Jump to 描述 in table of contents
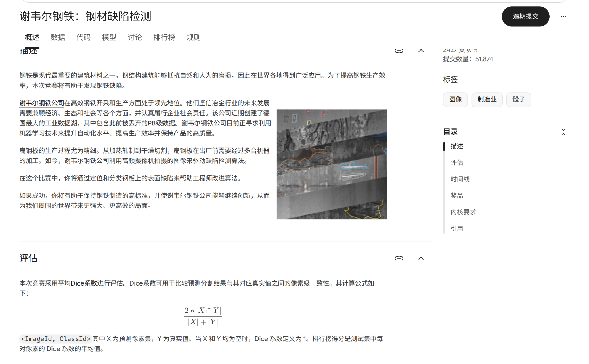The width and height of the screenshot is (589, 364). [457, 146]
